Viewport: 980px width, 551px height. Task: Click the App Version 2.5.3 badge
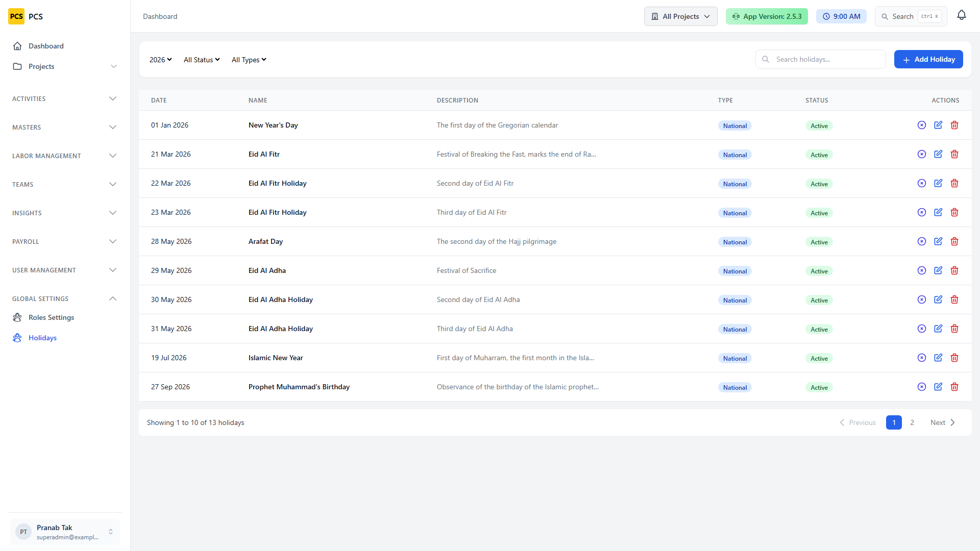click(x=767, y=16)
